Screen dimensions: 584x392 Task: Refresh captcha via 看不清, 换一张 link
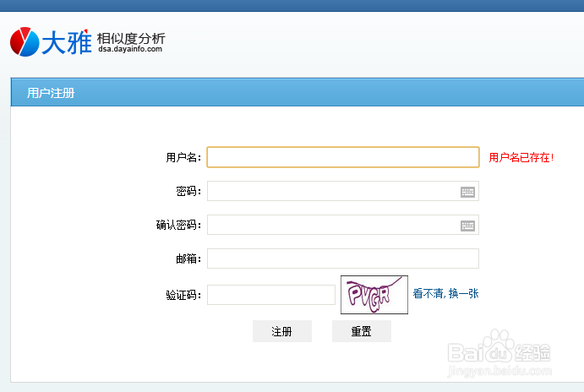[445, 294]
